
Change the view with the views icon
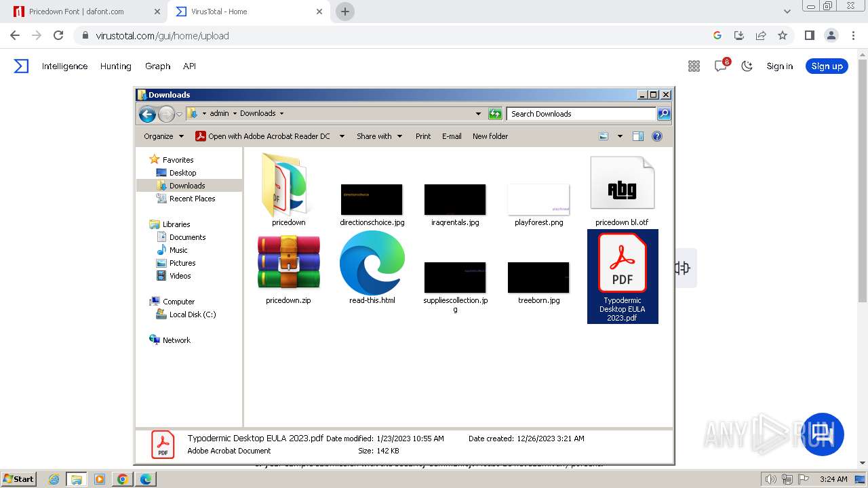[x=604, y=136]
